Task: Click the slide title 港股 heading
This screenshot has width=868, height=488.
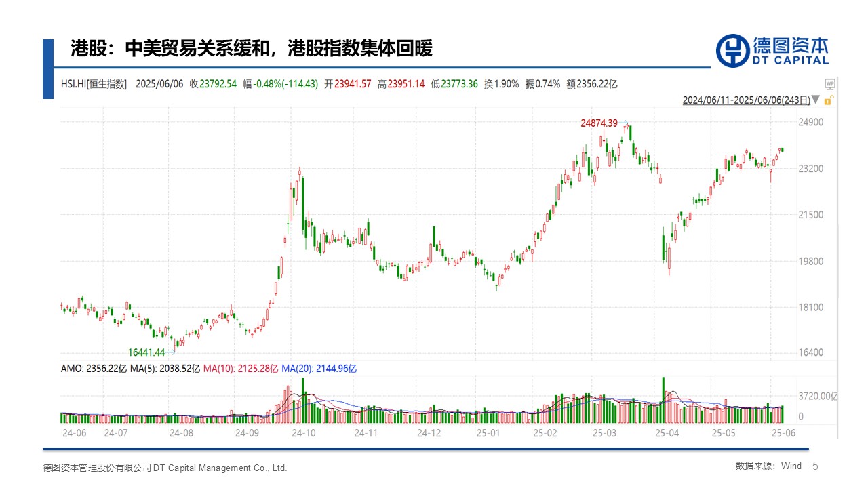Action: point(252,49)
